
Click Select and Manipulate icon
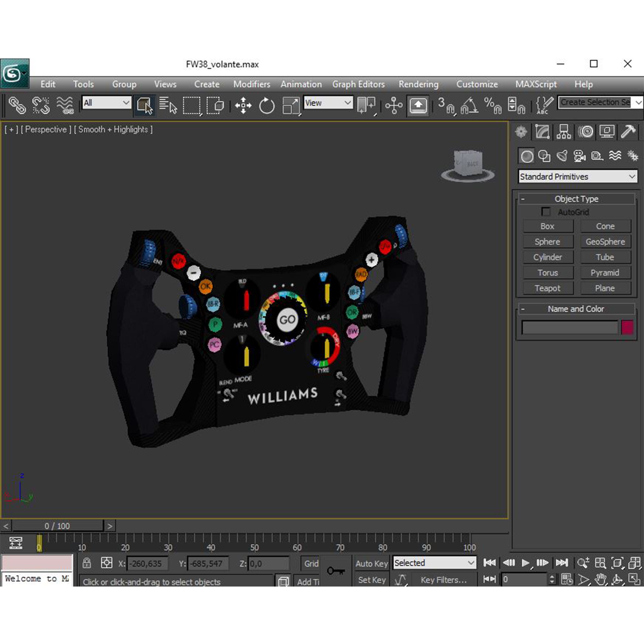coord(394,106)
